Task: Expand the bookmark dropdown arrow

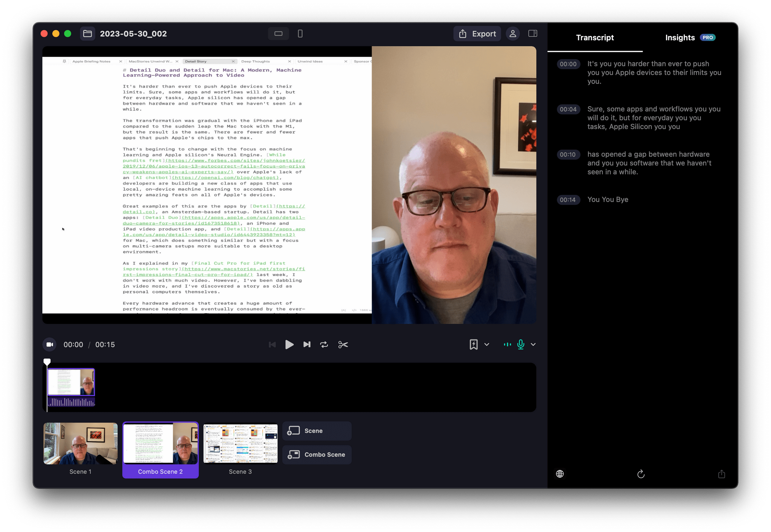Action: pos(486,344)
